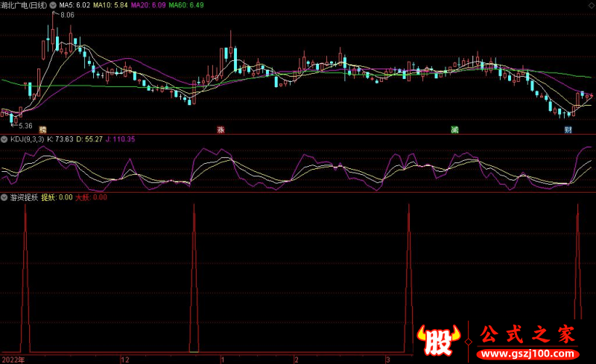Click the blue 财 event marker
The height and width of the screenshot is (364, 596).
pyautogui.click(x=568, y=130)
